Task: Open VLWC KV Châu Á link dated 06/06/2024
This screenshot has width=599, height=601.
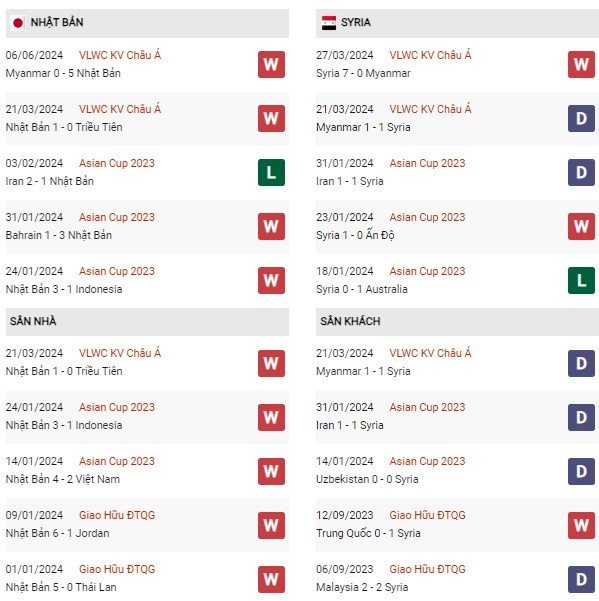Action: [120, 55]
